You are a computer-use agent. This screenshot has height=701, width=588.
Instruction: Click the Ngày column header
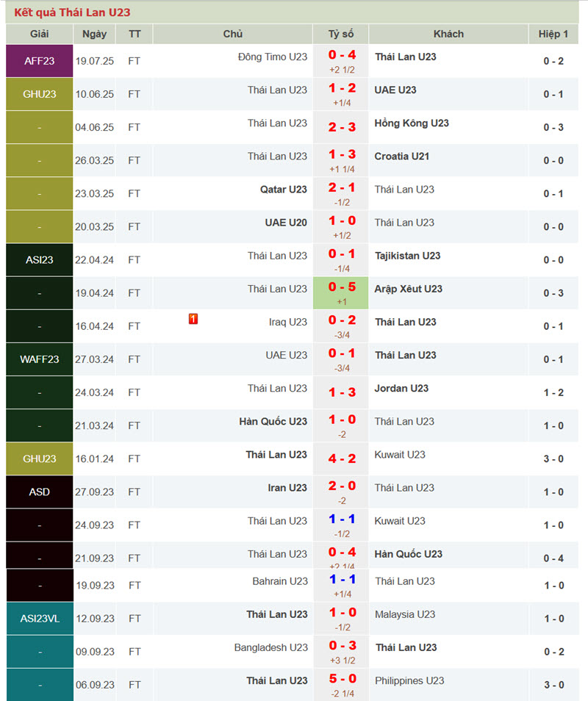click(x=94, y=34)
